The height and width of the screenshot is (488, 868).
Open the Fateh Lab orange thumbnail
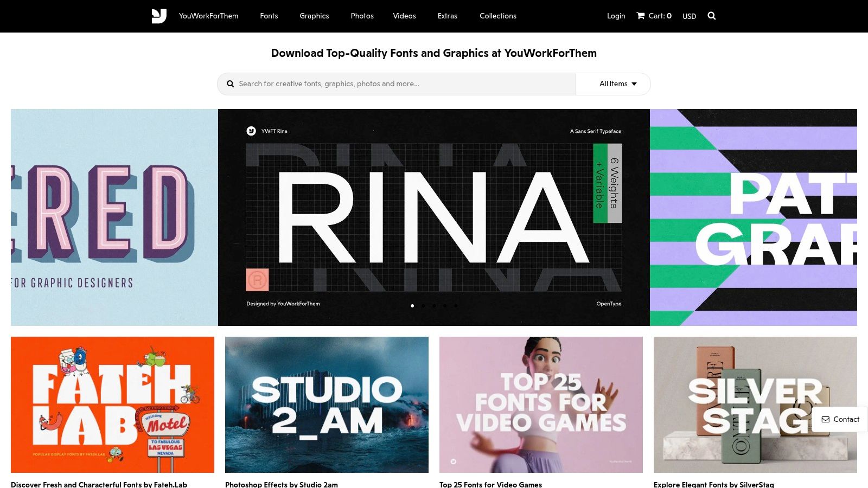(x=112, y=404)
